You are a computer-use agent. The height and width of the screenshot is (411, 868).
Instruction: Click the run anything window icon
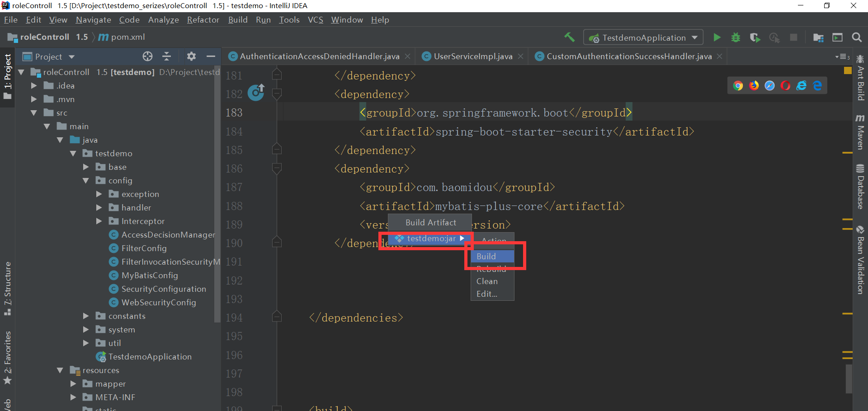point(838,37)
